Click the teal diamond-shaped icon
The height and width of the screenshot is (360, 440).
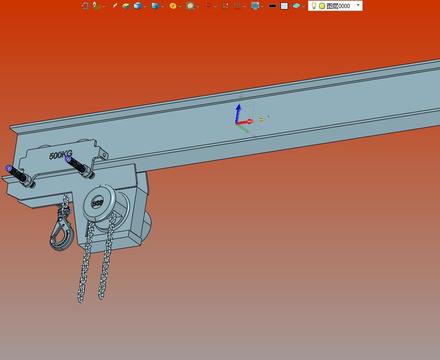296,6
